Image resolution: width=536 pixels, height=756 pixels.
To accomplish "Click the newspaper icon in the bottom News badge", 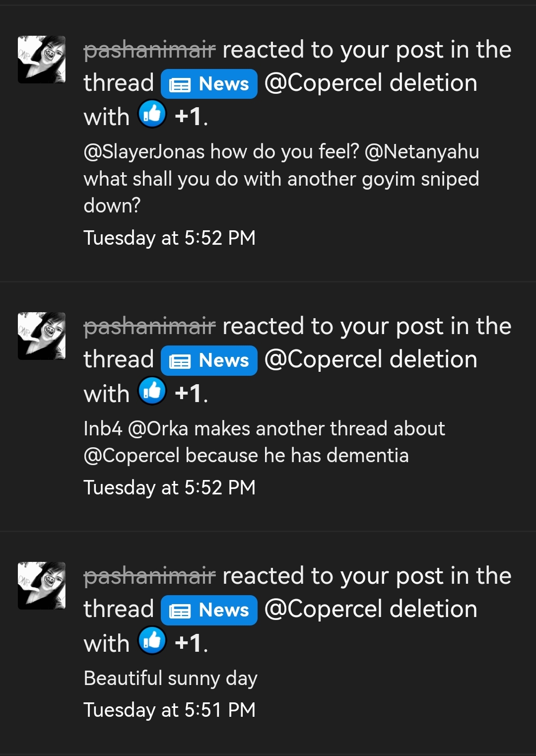I will tap(180, 610).
